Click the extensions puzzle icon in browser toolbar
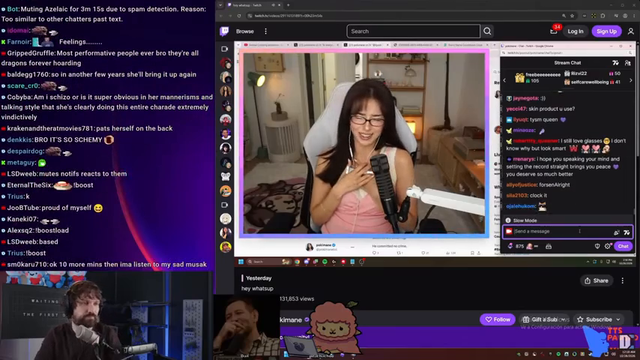 (x=603, y=16)
